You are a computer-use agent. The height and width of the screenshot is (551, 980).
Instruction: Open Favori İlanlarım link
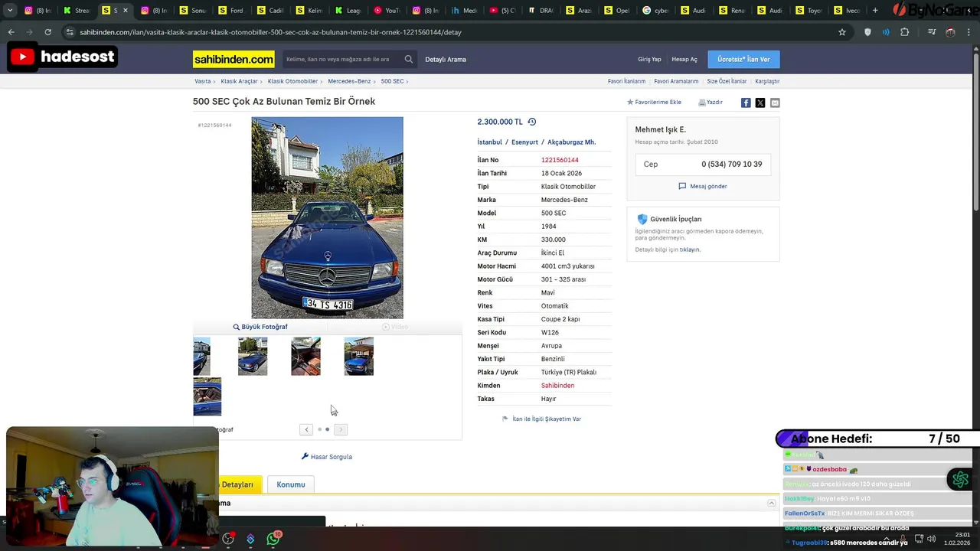(x=626, y=81)
